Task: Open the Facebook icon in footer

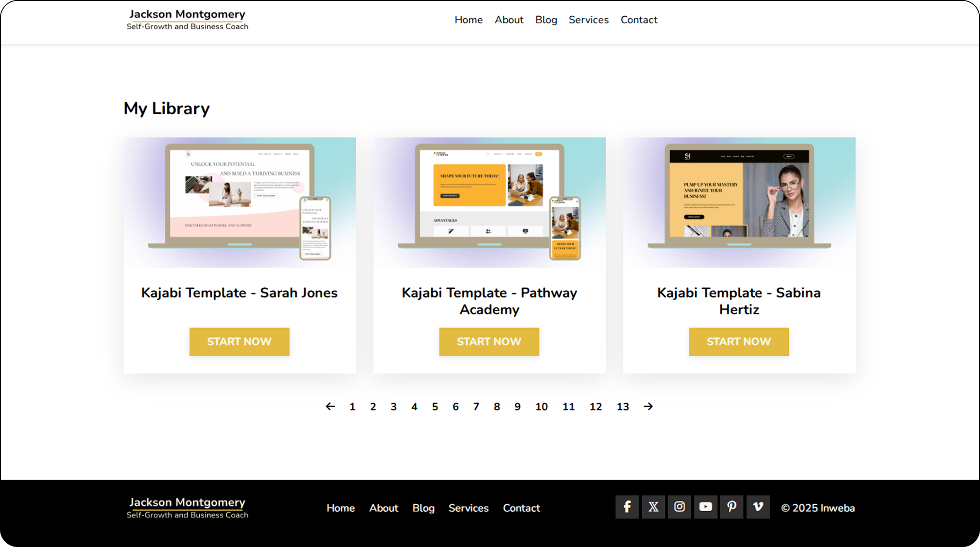Action: pyautogui.click(x=627, y=507)
